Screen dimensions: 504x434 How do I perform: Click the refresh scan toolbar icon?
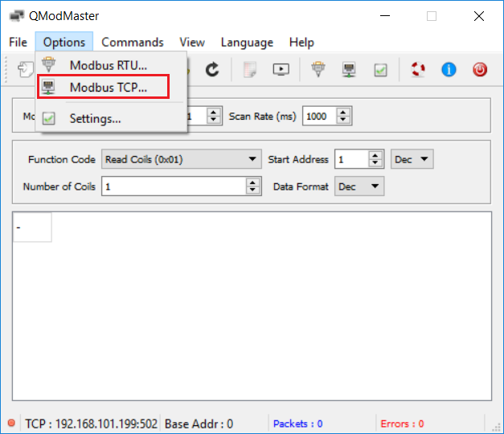point(212,69)
